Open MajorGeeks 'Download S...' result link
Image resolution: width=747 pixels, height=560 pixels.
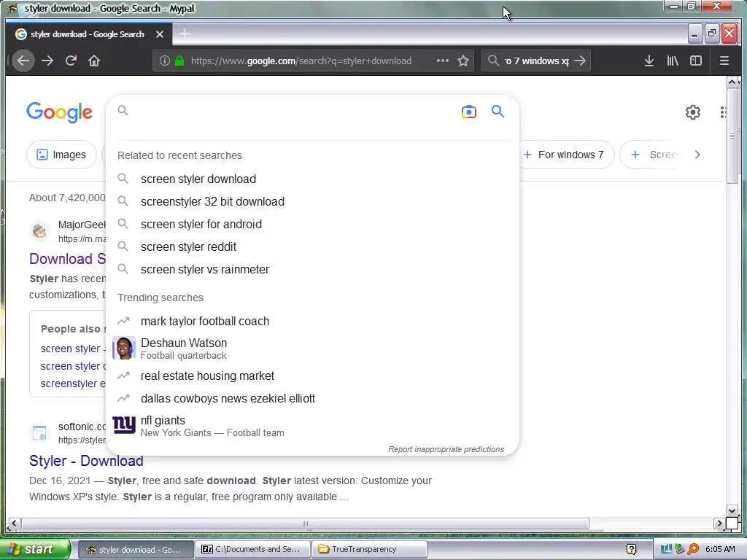tap(68, 259)
